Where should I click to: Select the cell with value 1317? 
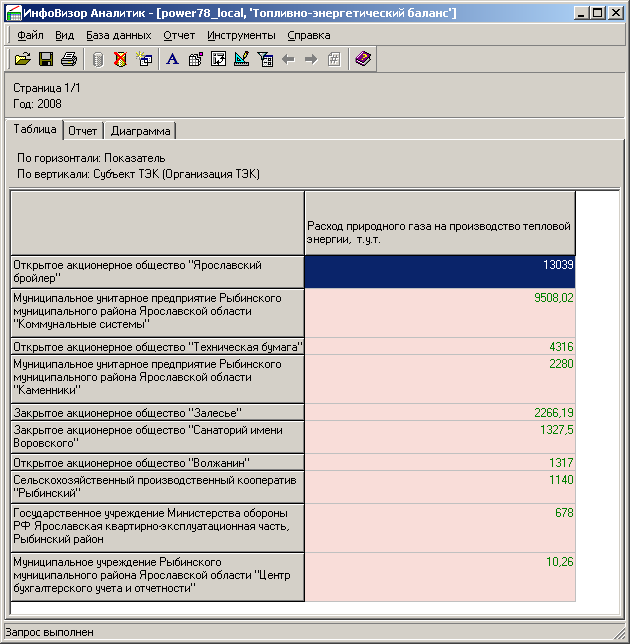click(440, 462)
